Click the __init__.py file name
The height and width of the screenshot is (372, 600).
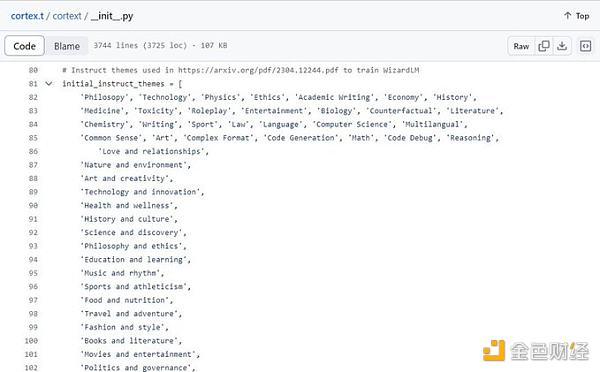[112, 16]
